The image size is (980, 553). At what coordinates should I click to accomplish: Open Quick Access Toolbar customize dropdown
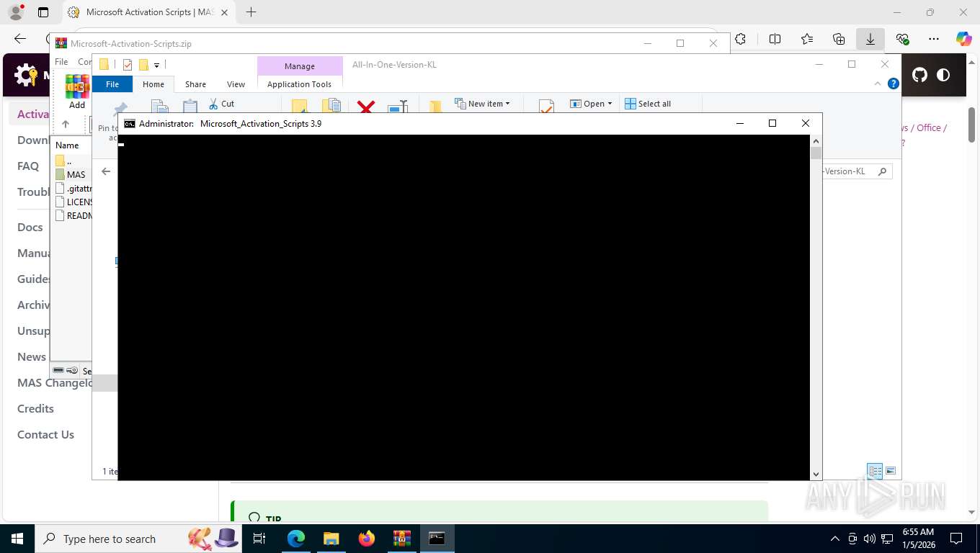156,65
